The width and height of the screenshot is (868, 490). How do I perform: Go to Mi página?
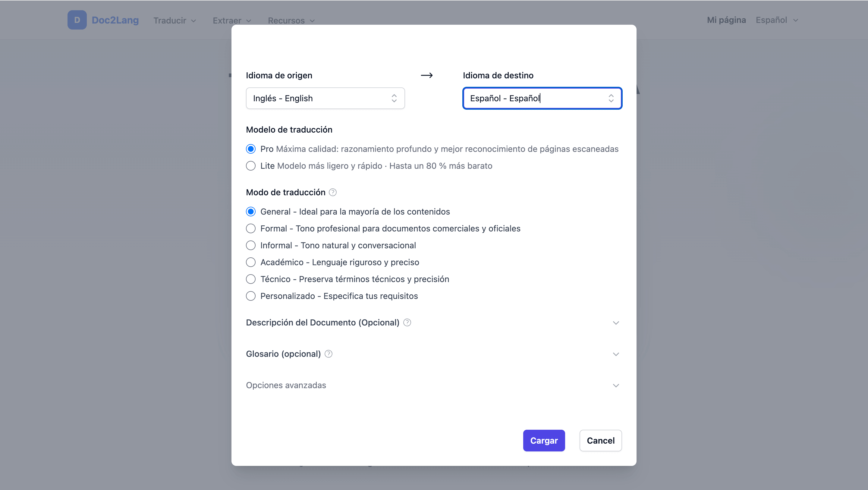pyautogui.click(x=726, y=20)
